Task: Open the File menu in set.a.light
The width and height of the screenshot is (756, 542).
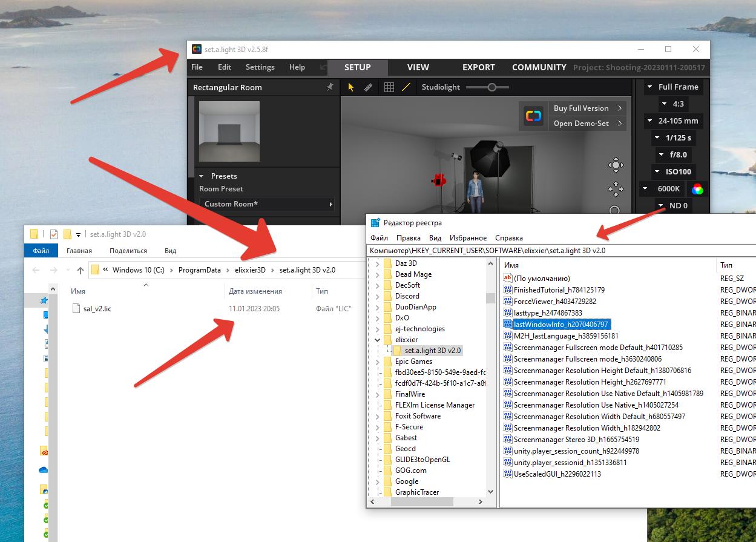Action: tap(197, 67)
